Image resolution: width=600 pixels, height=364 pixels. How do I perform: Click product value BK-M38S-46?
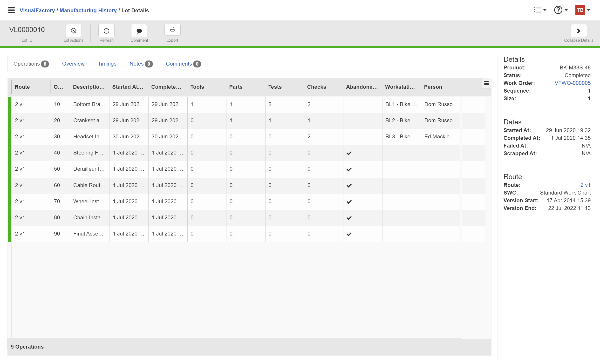tap(575, 68)
